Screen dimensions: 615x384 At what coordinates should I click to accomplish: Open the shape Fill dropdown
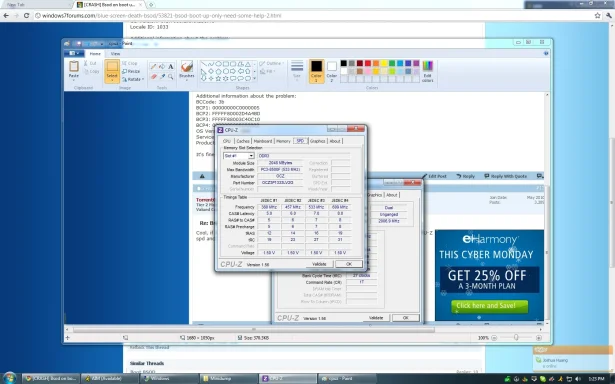click(x=267, y=71)
